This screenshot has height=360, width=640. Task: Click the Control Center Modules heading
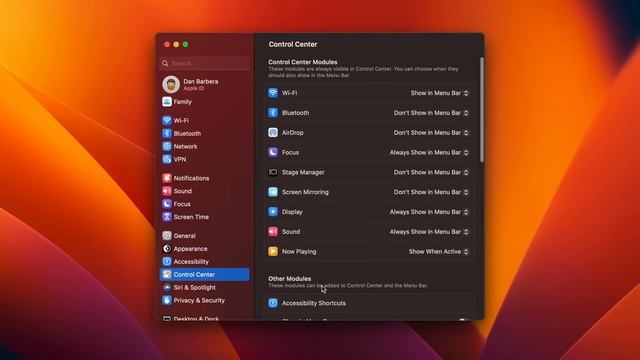pyautogui.click(x=303, y=62)
